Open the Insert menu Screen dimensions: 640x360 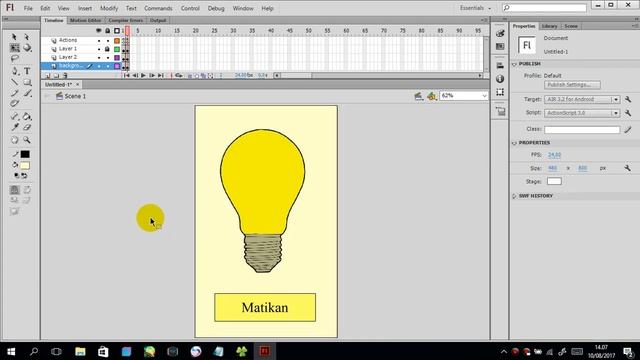(x=85, y=8)
